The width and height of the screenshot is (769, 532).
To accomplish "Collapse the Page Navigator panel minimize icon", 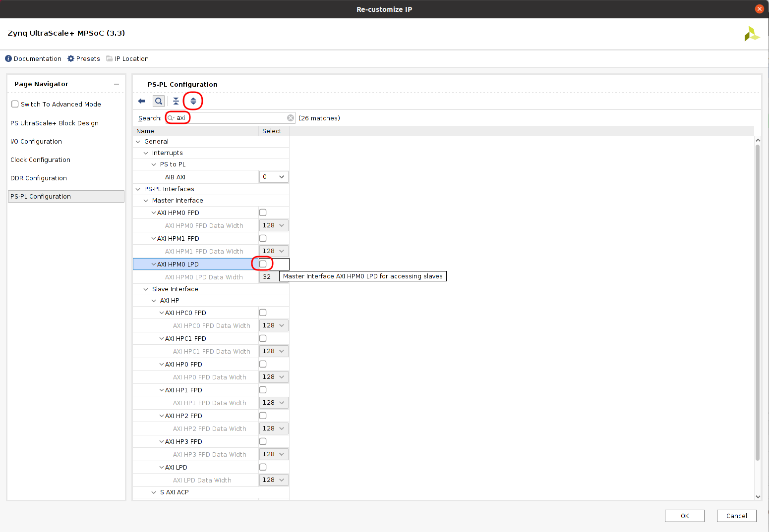I will [x=117, y=84].
